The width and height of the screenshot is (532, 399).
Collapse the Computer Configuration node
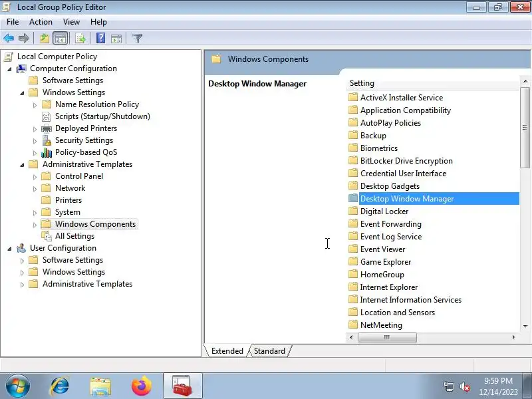pos(9,69)
